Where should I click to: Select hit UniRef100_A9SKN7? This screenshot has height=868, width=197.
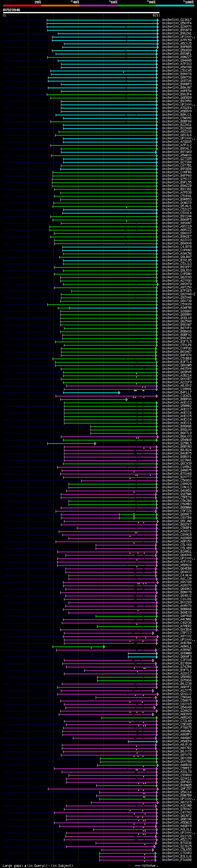click(177, 223)
